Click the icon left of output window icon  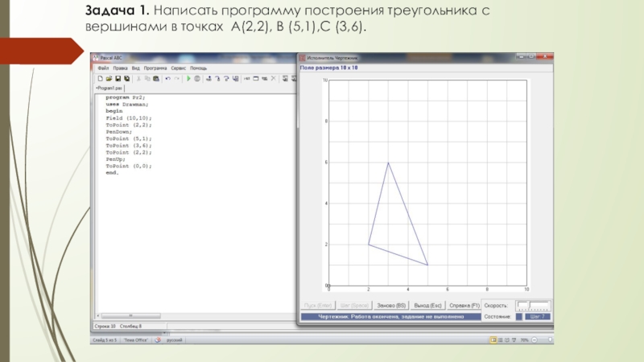tap(247, 78)
